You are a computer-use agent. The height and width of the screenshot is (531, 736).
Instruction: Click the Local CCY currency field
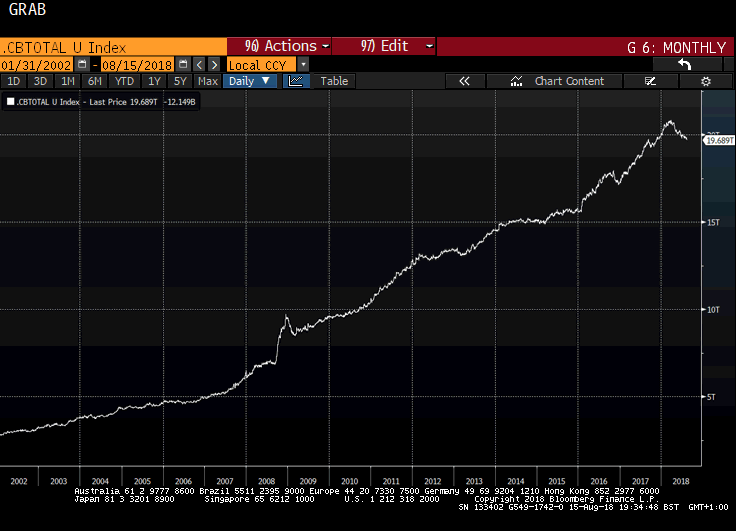point(261,65)
